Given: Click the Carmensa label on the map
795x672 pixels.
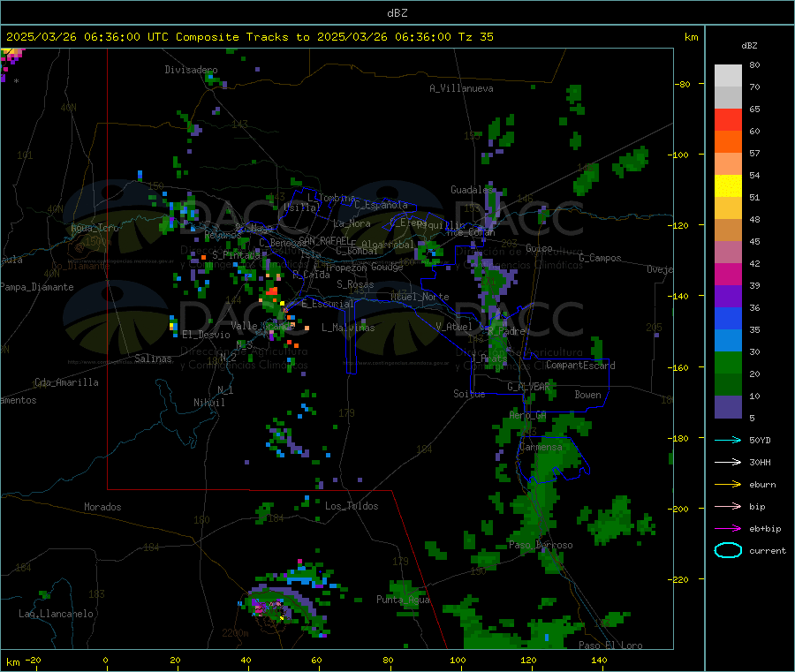Looking at the screenshot, I should point(541,447).
